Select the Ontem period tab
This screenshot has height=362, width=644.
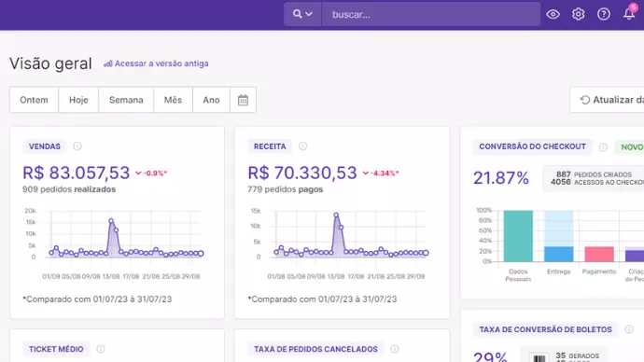pyautogui.click(x=34, y=100)
